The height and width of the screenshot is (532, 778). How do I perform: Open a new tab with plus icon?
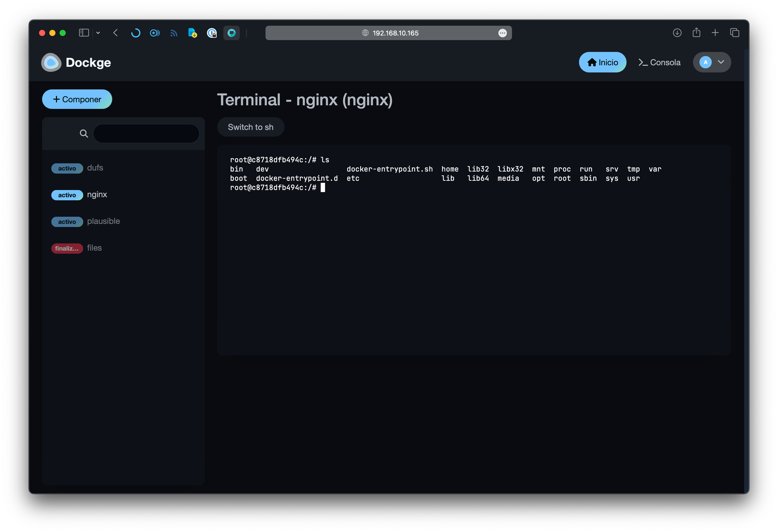[715, 33]
